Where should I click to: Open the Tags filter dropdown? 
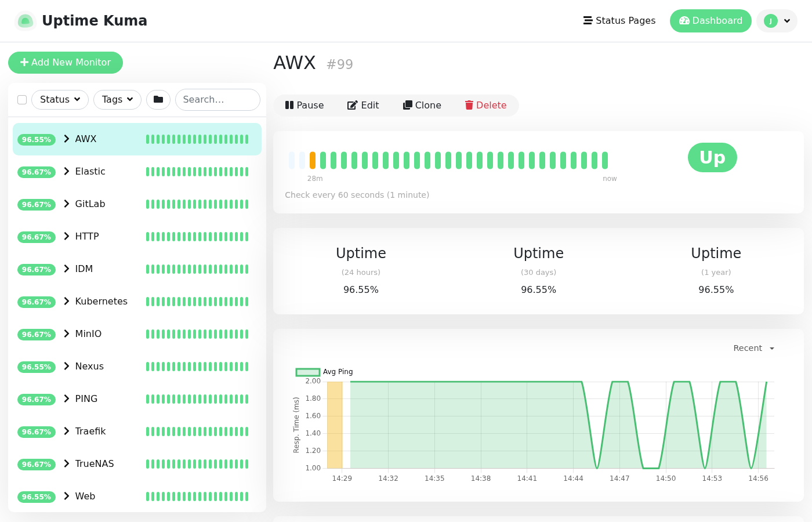point(117,100)
